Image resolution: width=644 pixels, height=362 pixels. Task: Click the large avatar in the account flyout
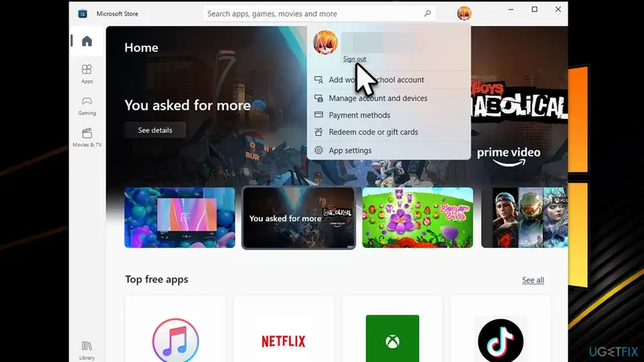(x=325, y=42)
